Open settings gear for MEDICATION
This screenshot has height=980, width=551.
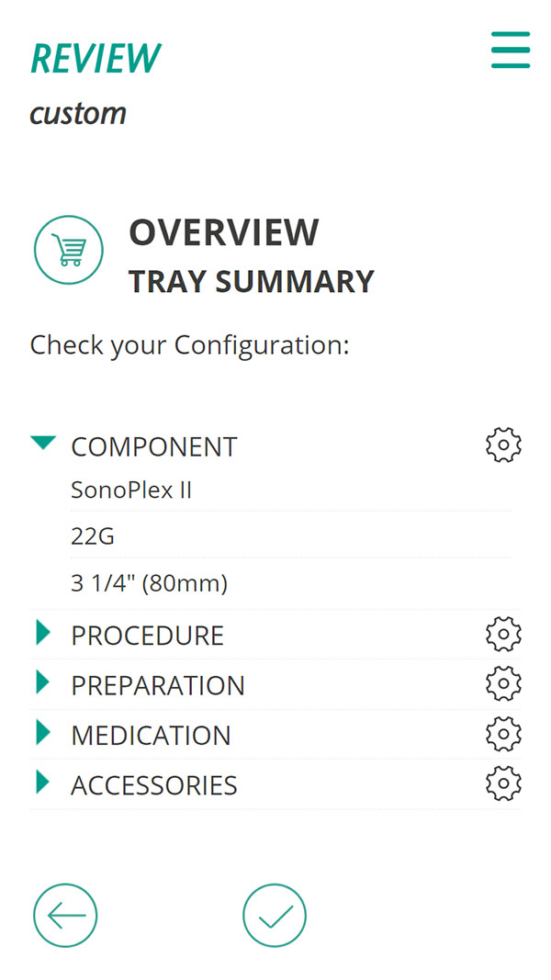pos(503,734)
